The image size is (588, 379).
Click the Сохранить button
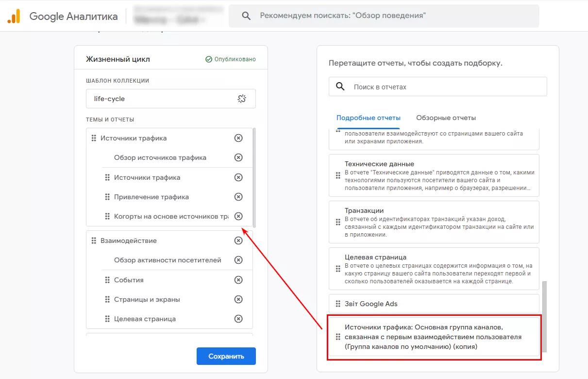click(226, 356)
